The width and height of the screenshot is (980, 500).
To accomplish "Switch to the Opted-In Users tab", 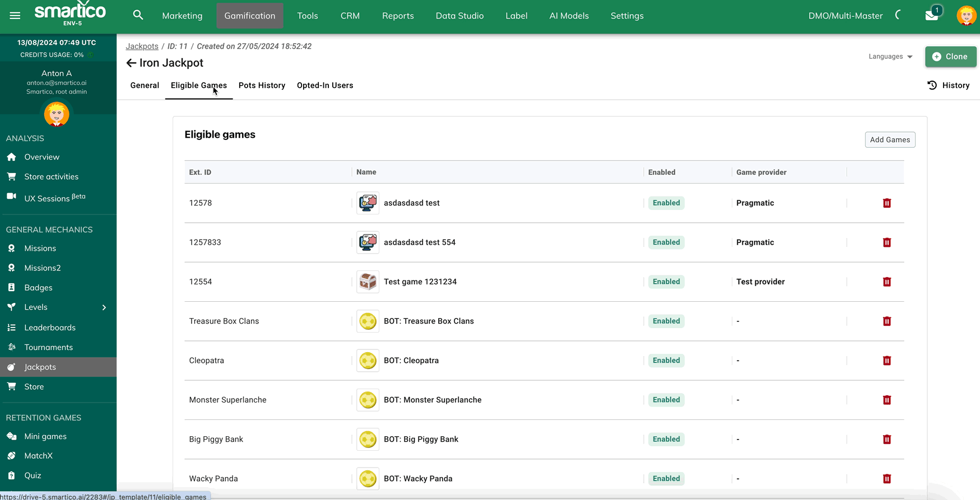I will tap(325, 85).
